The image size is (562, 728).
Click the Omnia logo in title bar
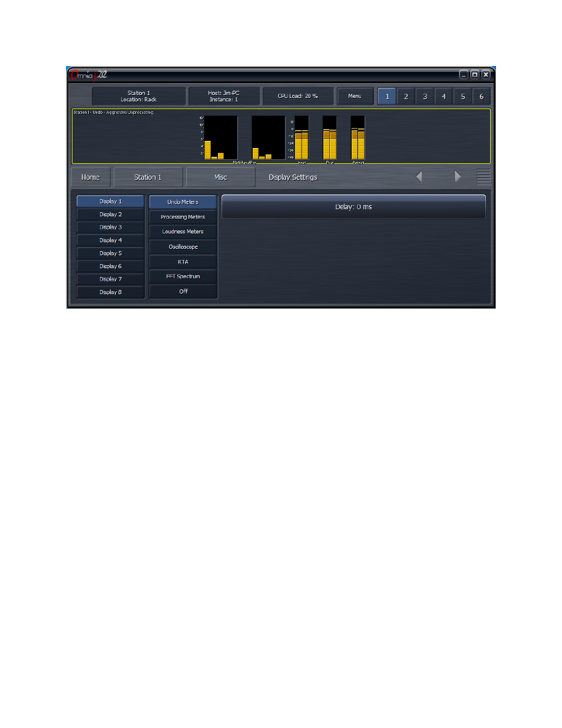click(88, 75)
